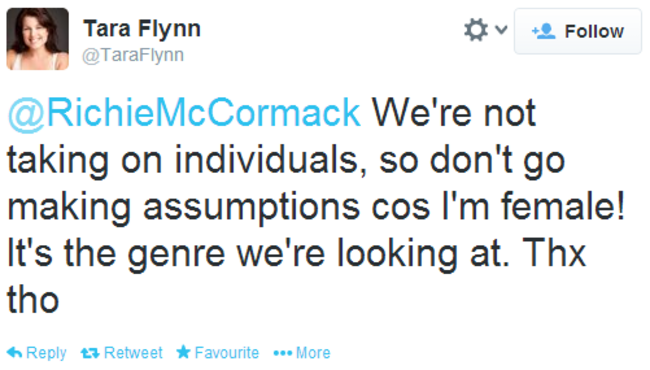The height and width of the screenshot is (370, 650).
Task: Click the @ symbol of RichieMcCormack mention
Action: tap(26, 114)
